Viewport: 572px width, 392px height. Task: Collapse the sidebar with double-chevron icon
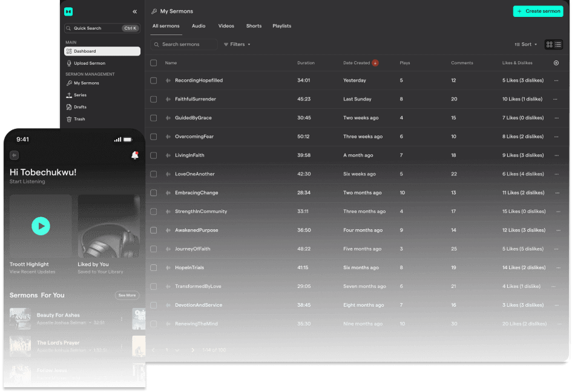pyautogui.click(x=134, y=11)
